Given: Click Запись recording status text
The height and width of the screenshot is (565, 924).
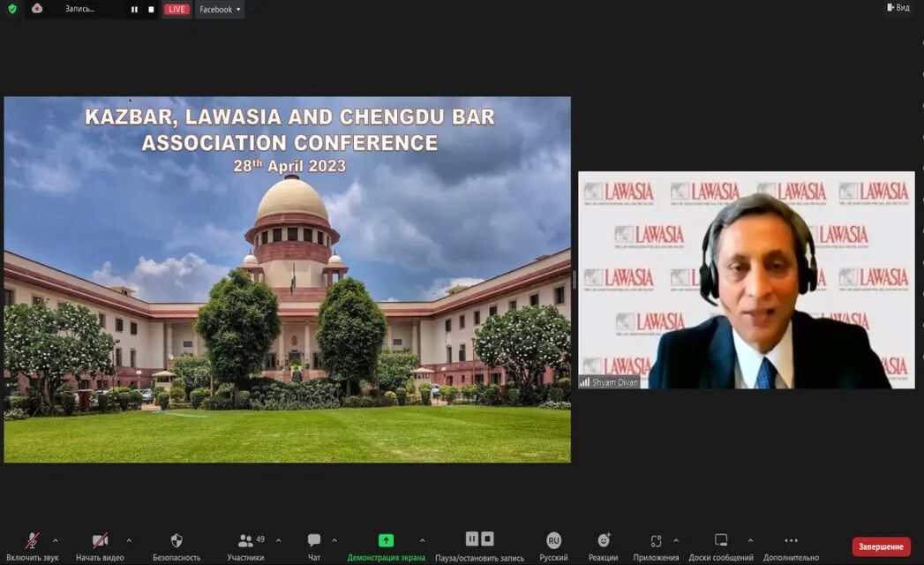Looking at the screenshot, I should click(79, 9).
